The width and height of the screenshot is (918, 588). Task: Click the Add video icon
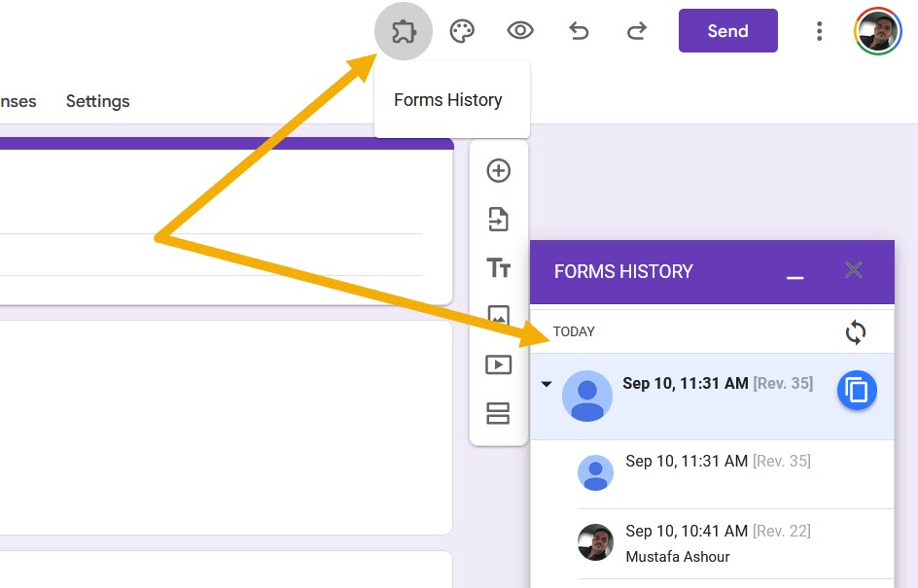tap(498, 364)
